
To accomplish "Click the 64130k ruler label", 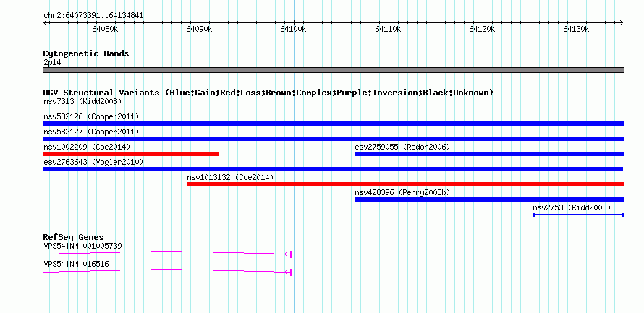I will [576, 30].
